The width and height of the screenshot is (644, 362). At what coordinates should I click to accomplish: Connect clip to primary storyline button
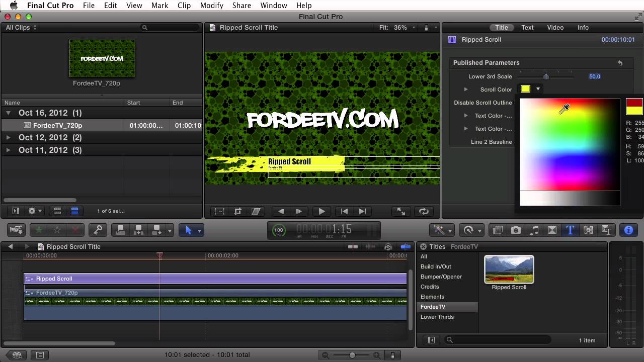pos(121,230)
